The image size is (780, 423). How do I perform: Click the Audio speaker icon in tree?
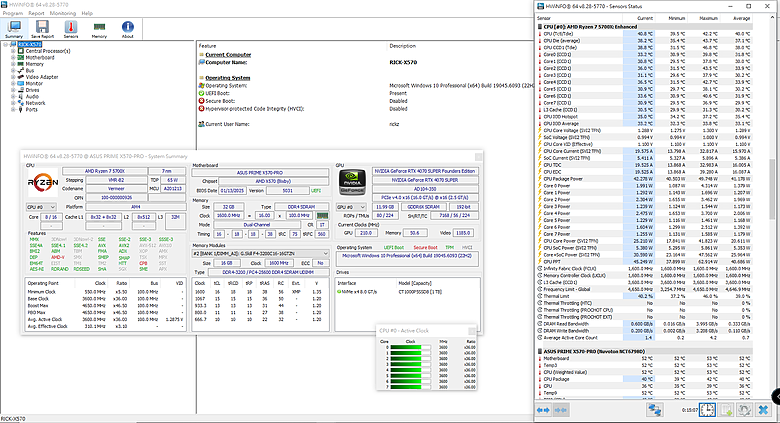(21, 96)
